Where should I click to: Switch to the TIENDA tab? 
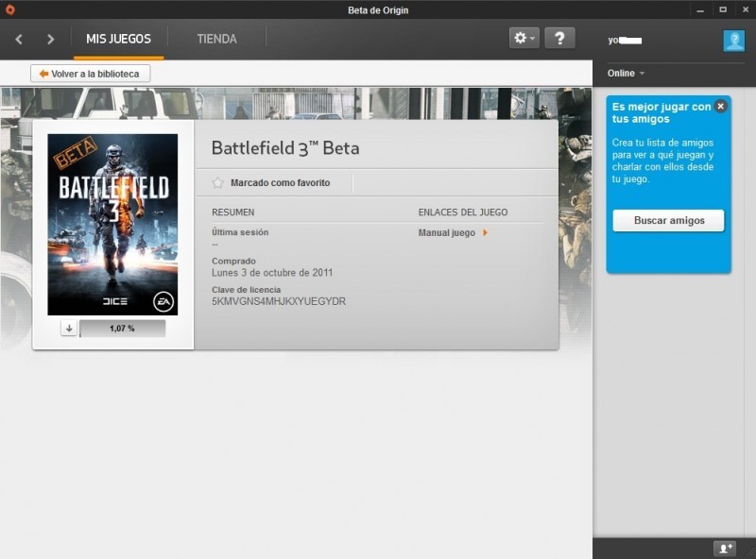pyautogui.click(x=217, y=39)
